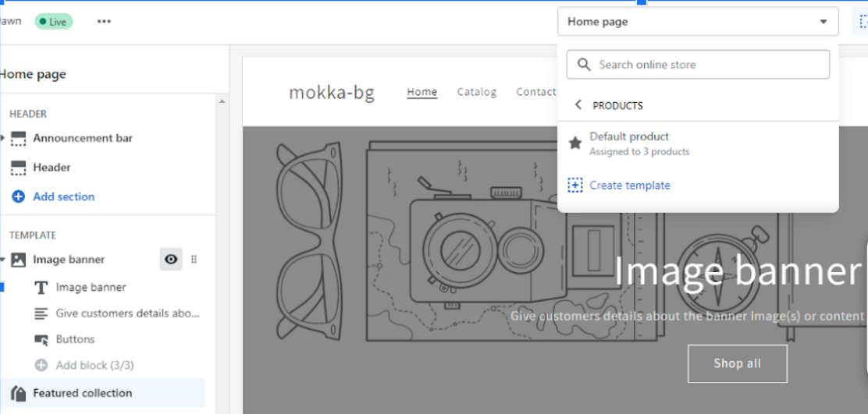This screenshot has width=868, height=414.
Task: Click Create template link
Action: pyautogui.click(x=629, y=186)
